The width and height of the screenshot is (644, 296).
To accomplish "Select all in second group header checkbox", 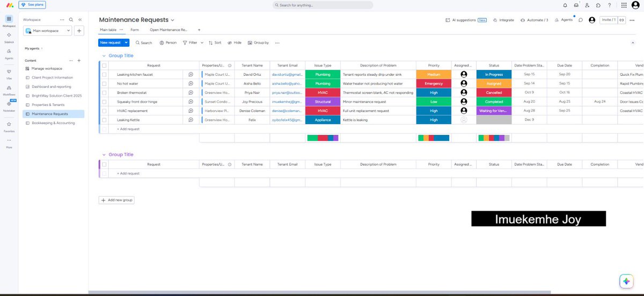I will [x=104, y=164].
